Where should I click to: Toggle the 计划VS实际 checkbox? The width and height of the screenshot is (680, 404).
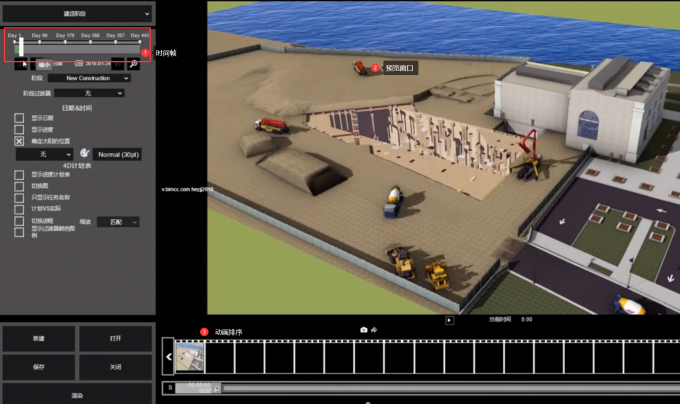tap(19, 209)
